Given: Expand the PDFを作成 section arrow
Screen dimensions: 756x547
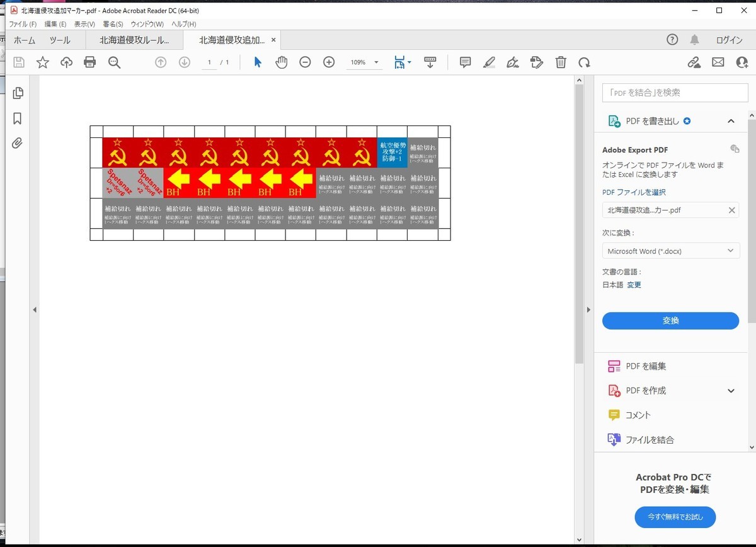Looking at the screenshot, I should 731,391.
